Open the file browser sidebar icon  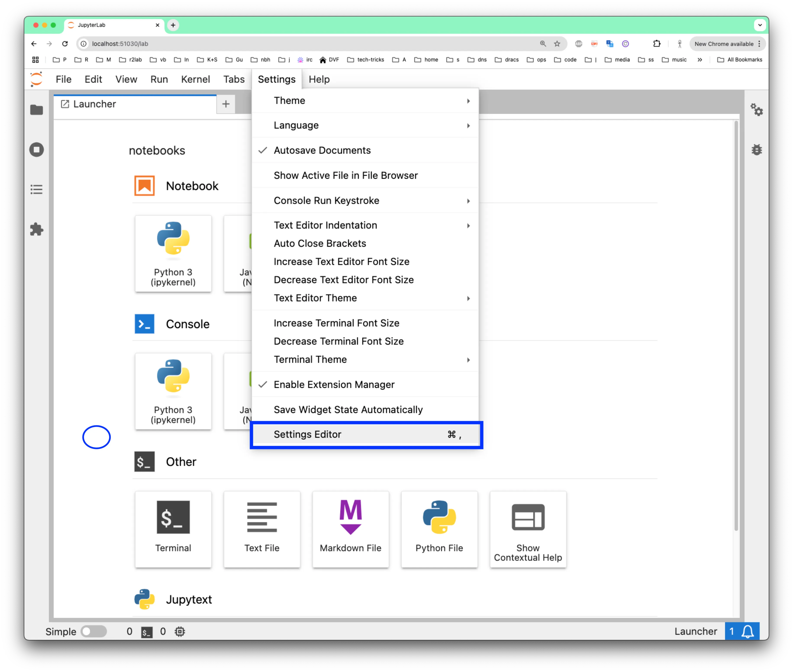coord(37,110)
